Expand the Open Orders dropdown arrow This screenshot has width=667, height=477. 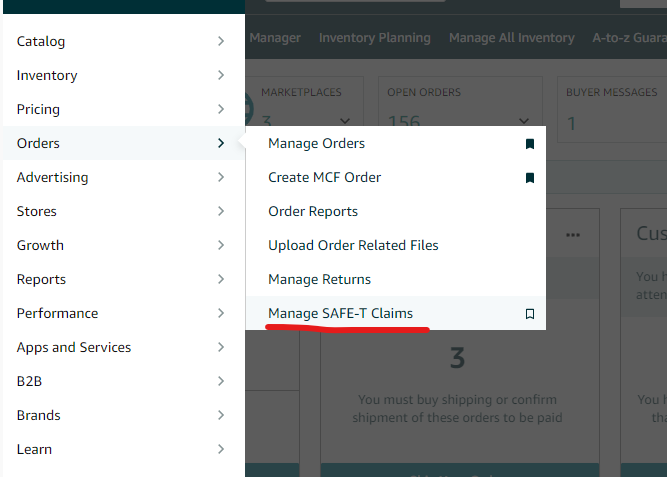(524, 121)
